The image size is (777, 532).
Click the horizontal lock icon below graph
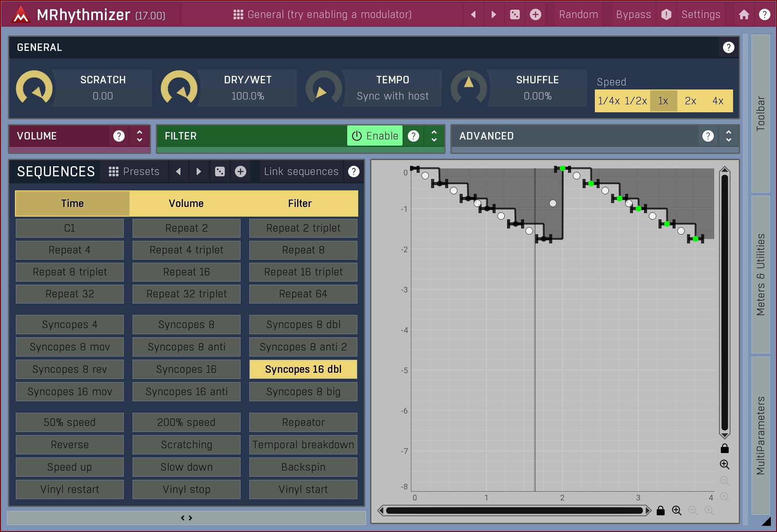tap(660, 511)
